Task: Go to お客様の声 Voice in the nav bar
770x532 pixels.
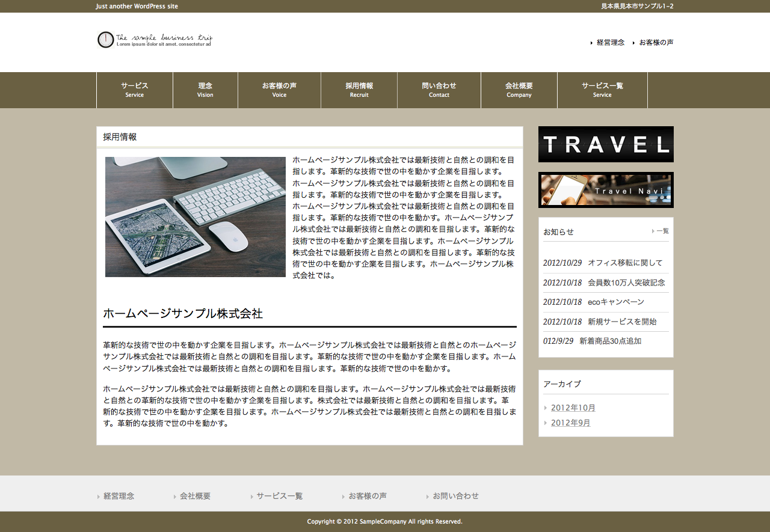Action: click(x=279, y=90)
